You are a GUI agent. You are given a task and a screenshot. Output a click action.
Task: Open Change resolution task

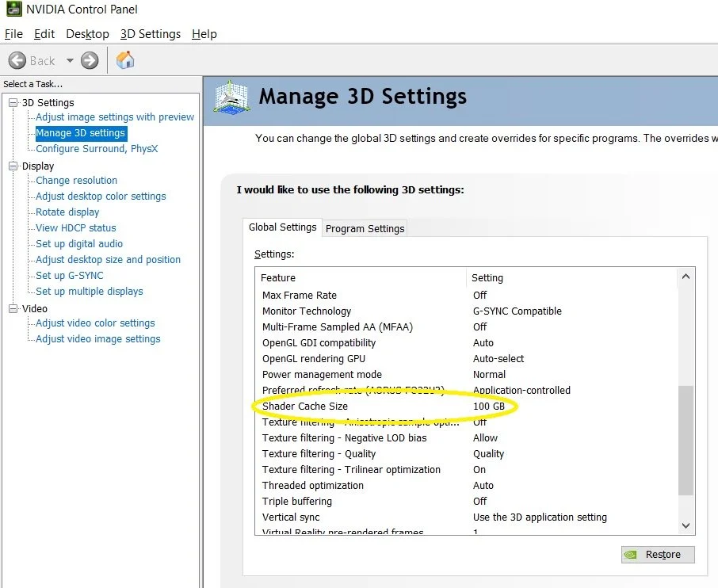[76, 181]
